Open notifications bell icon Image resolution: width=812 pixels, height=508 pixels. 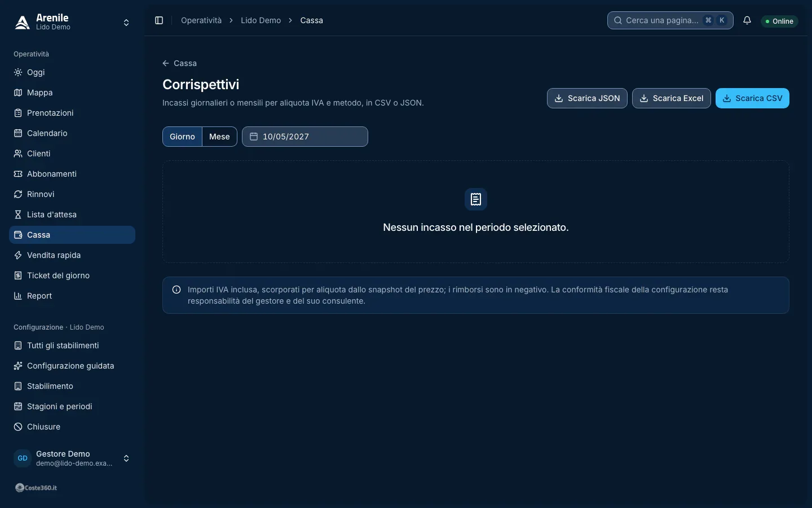click(747, 20)
